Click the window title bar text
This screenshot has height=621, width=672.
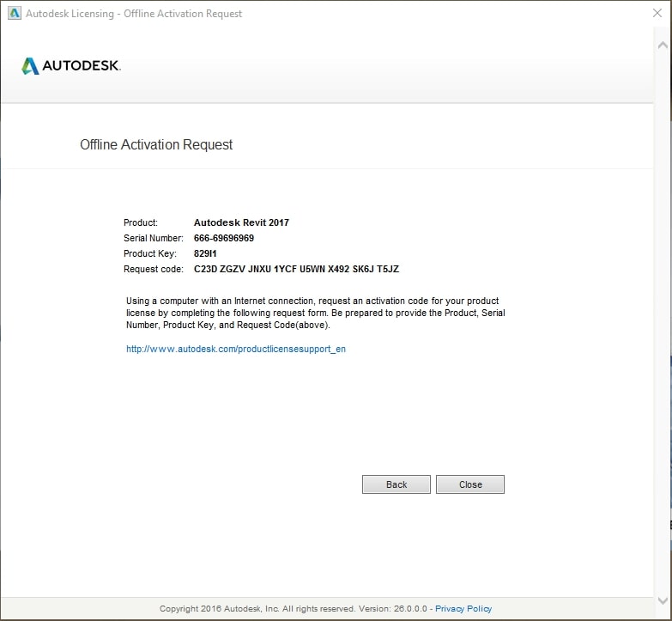137,14
